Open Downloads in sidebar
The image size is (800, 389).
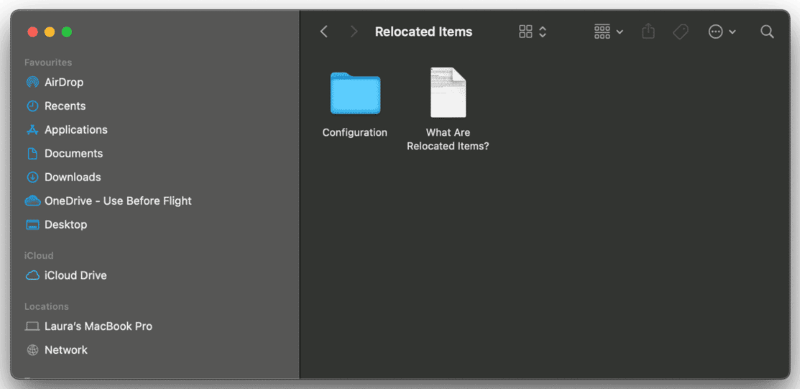[x=72, y=177]
